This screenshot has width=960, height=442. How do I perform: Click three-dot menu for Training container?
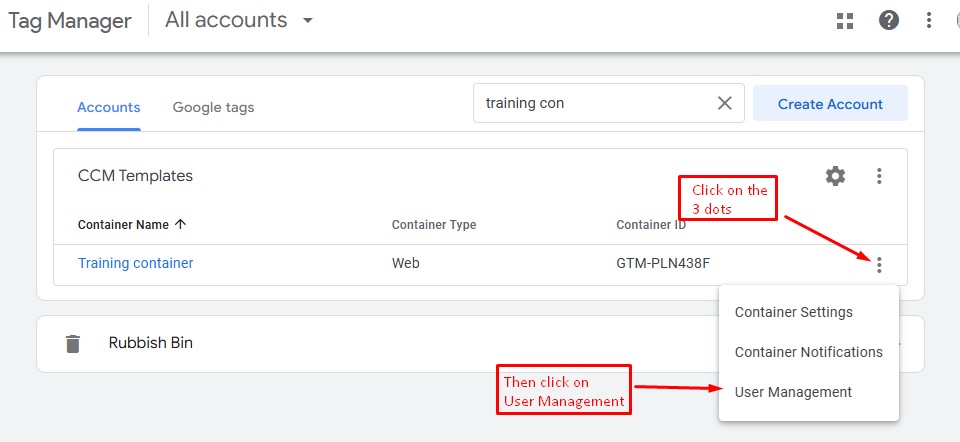[879, 265]
